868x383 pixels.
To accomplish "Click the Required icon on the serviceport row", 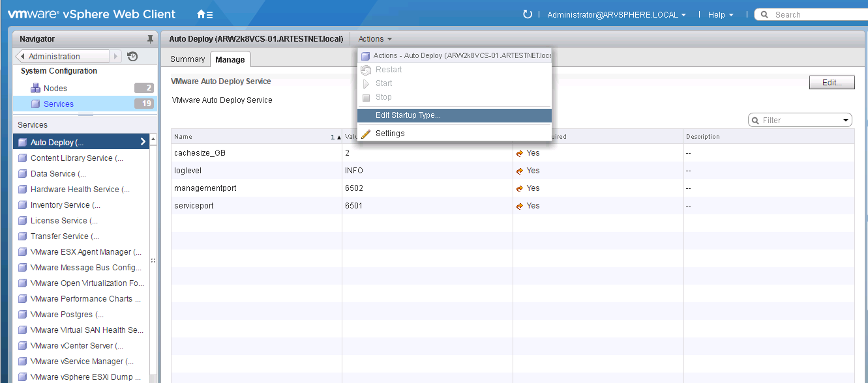I will coord(521,206).
